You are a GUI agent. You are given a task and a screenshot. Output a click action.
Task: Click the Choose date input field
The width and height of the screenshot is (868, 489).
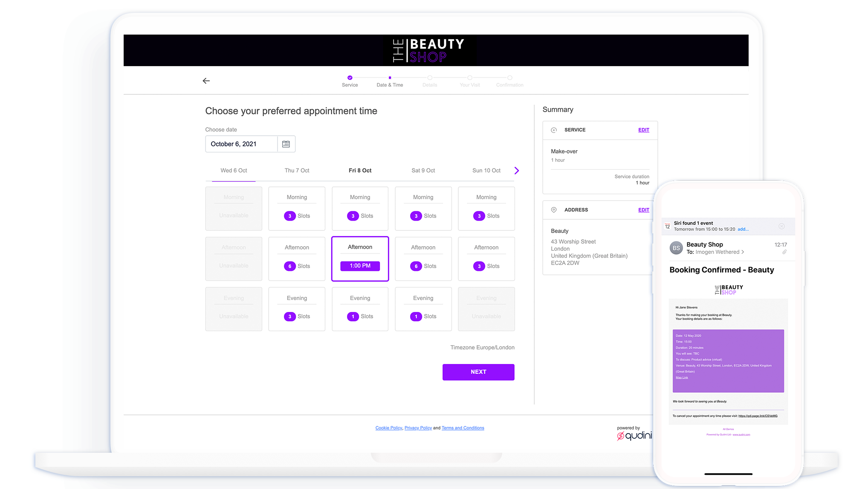pos(242,144)
